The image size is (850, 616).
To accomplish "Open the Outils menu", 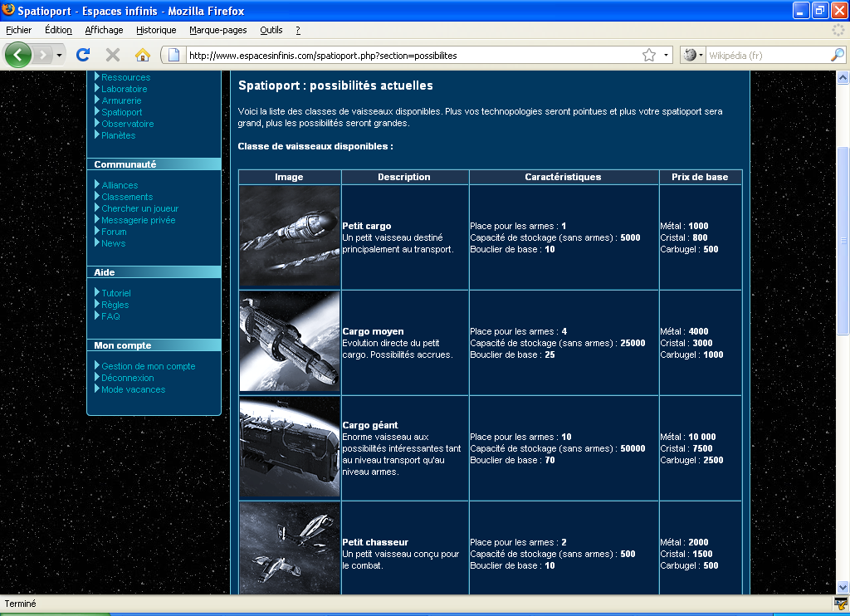I will pyautogui.click(x=271, y=30).
